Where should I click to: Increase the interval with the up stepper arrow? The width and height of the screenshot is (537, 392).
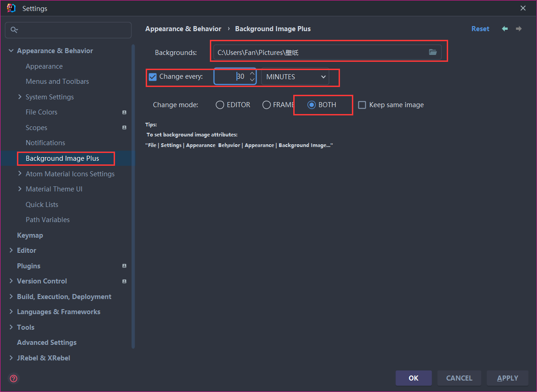point(252,73)
